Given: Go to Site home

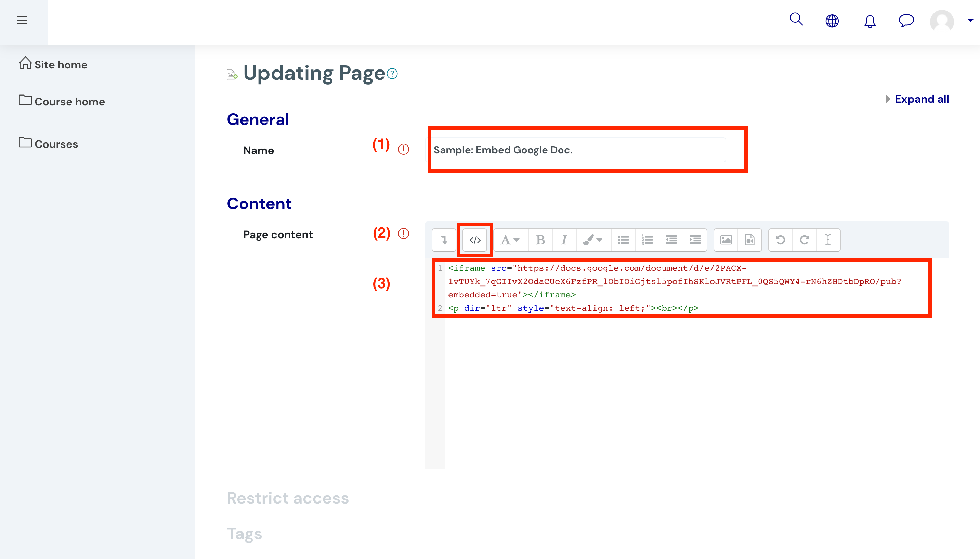Looking at the screenshot, I should [53, 64].
